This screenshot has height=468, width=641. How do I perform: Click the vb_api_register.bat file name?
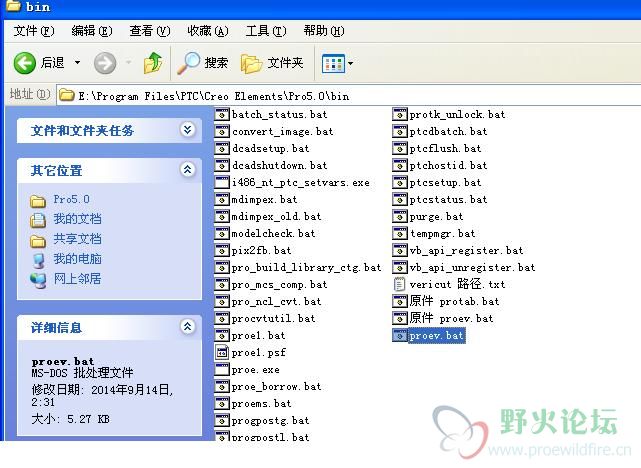466,251
